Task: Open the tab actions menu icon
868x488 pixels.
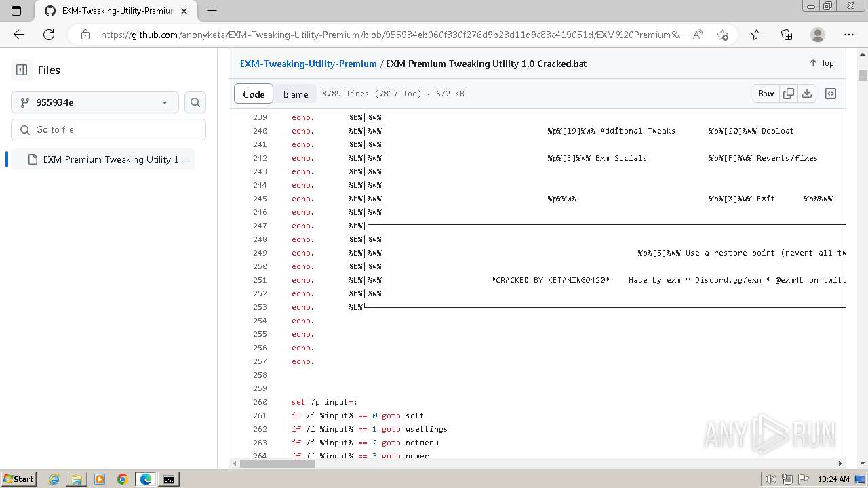Action: tap(16, 11)
